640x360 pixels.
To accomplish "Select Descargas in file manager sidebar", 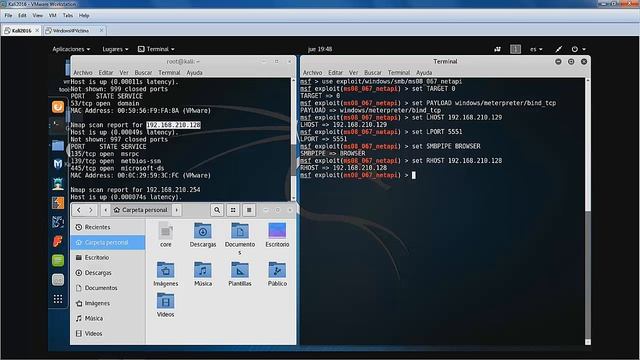I will pos(108,273).
